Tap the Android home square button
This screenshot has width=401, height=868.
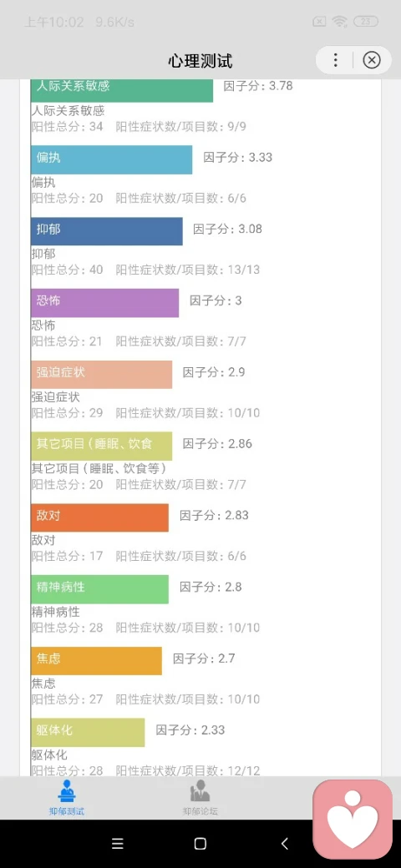[200, 844]
